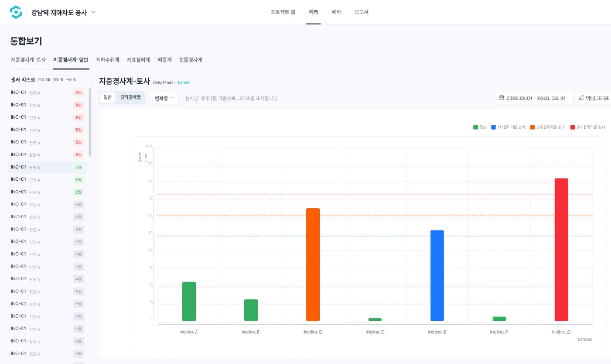
Task: Click the sensor list scrollbar
Action: [90, 122]
